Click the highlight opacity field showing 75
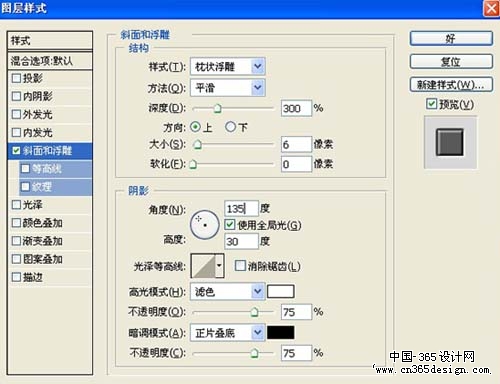Image resolution: width=500 pixels, height=384 pixels. pyautogui.click(x=296, y=312)
